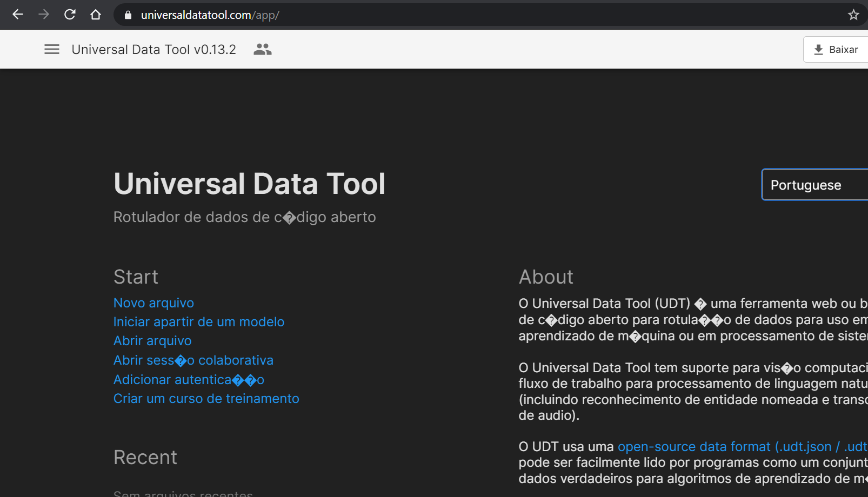Click Adicionar autenticação
Screen dimensions: 868x497
[188, 379]
